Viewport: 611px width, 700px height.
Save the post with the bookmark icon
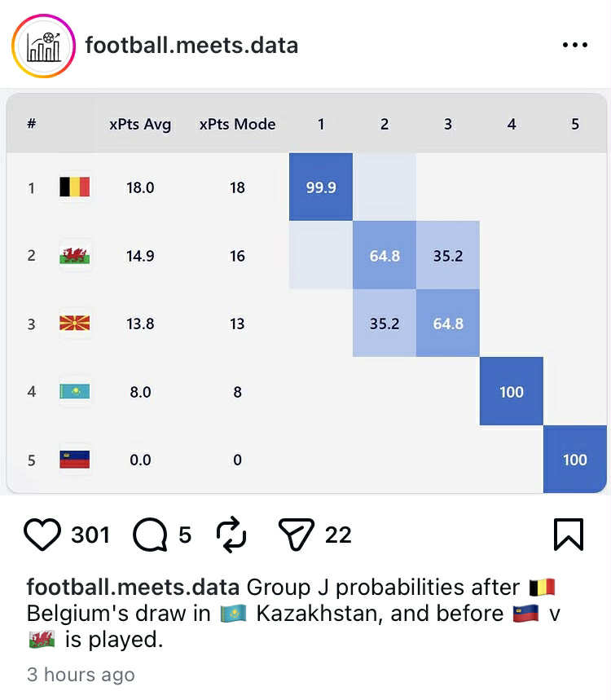[x=569, y=535]
